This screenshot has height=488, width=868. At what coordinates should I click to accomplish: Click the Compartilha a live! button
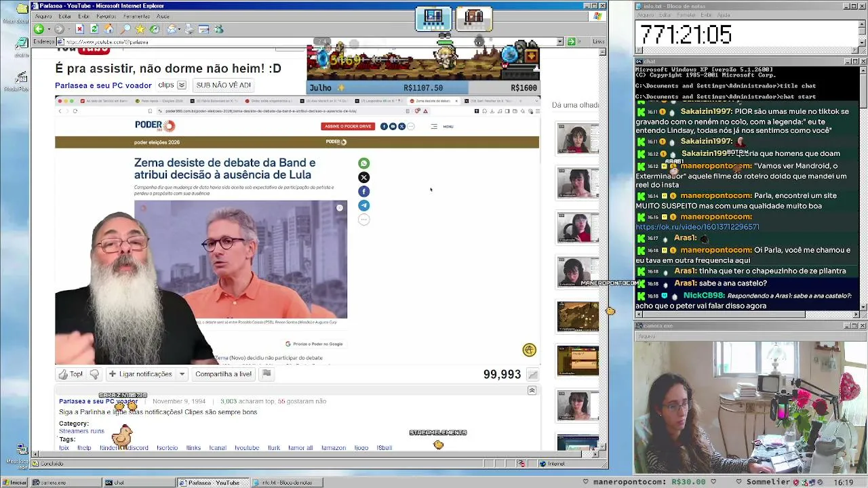pos(223,374)
